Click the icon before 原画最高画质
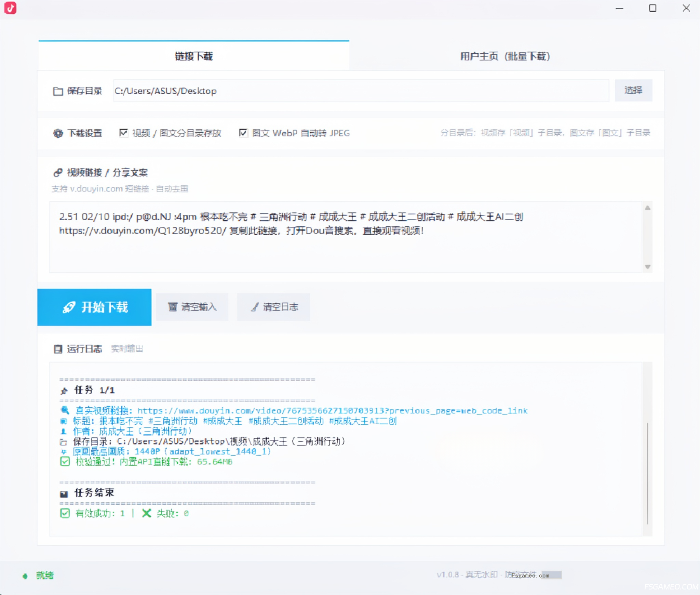700x595 pixels. coord(64,452)
